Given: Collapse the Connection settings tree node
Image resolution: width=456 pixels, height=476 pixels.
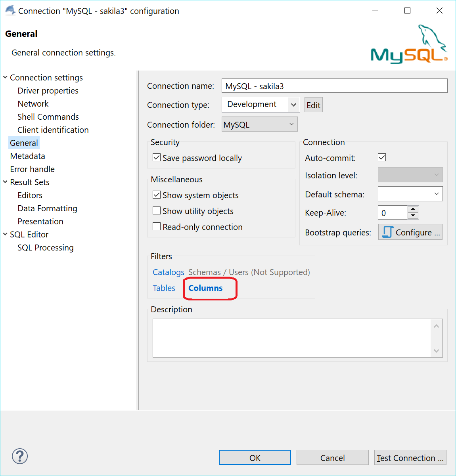Looking at the screenshot, I should pos(5,77).
